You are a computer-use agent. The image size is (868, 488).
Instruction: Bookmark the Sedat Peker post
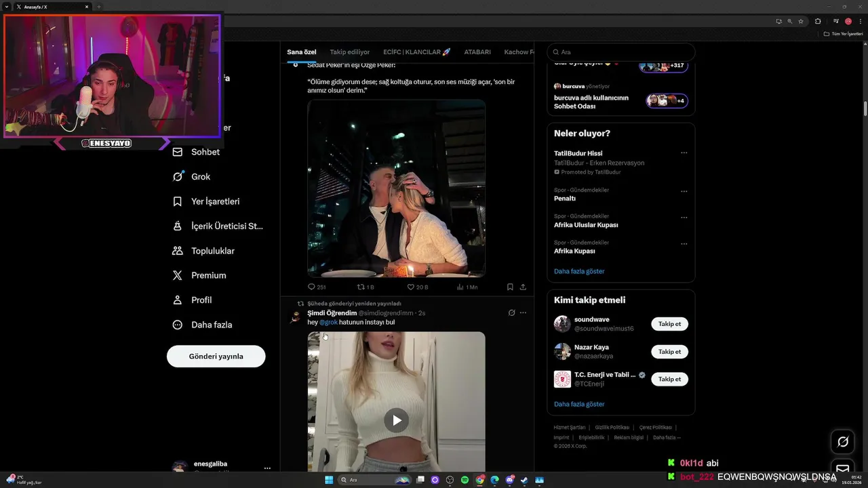coord(510,287)
